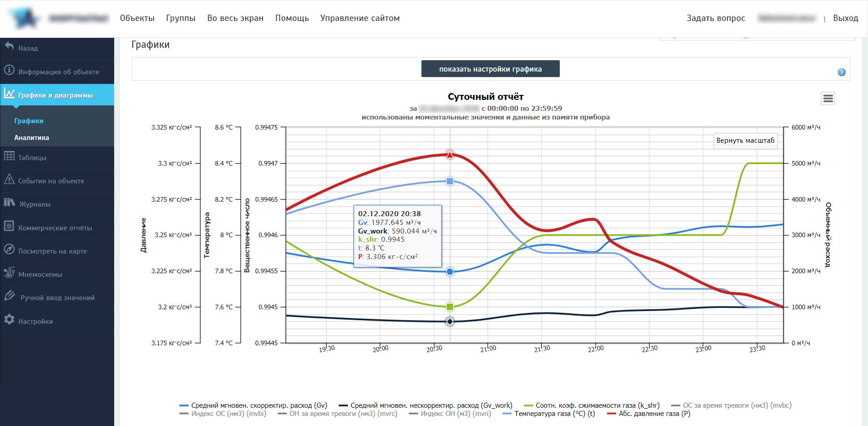Open the chart hamburger export menu
Viewport: 868px width, 426px height.
[x=828, y=99]
